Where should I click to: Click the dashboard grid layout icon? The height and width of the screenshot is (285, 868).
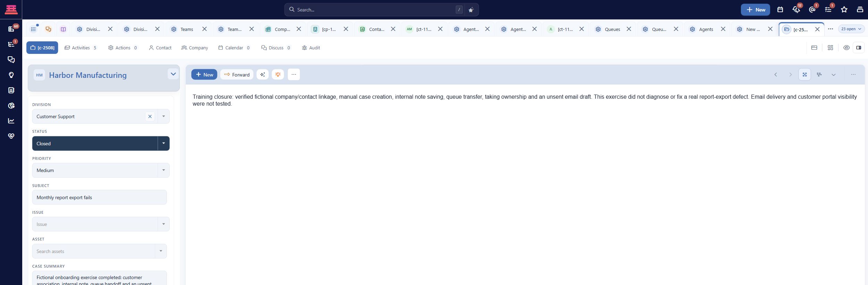[831, 48]
